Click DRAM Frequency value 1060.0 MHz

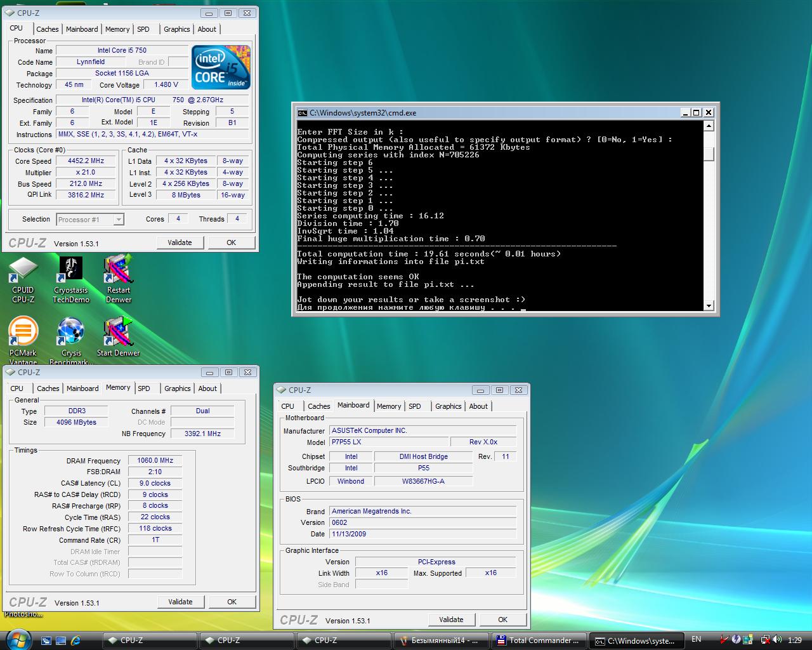click(155, 461)
